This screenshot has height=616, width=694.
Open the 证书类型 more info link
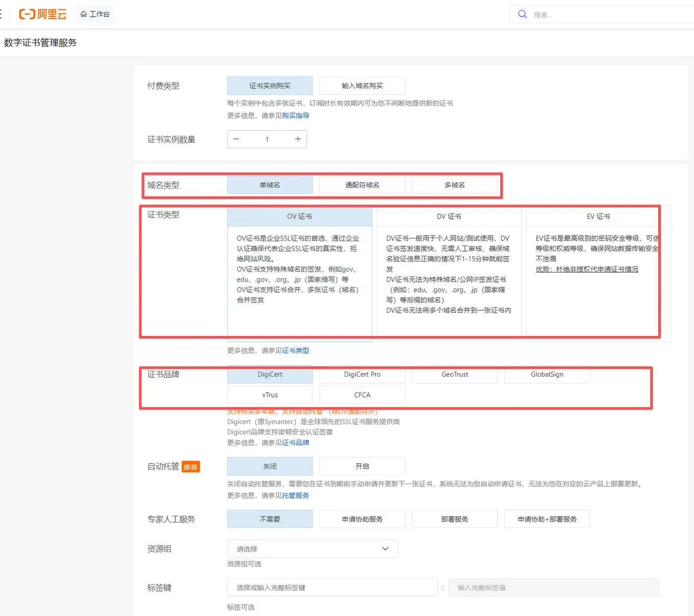point(295,350)
